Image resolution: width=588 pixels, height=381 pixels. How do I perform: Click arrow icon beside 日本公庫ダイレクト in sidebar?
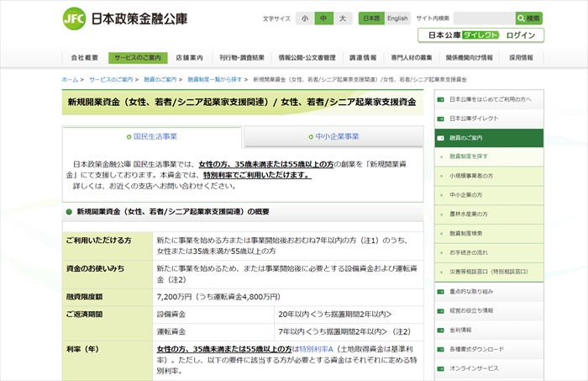(441, 119)
